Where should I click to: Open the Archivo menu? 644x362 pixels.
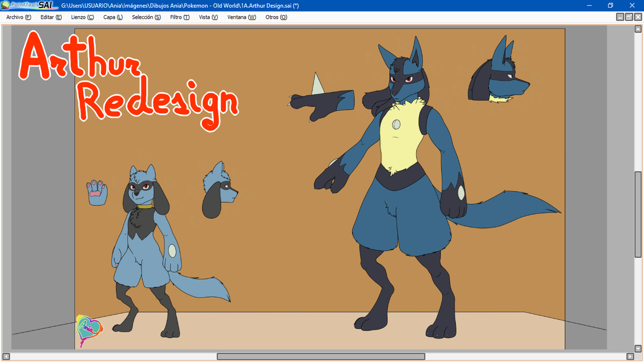click(19, 17)
